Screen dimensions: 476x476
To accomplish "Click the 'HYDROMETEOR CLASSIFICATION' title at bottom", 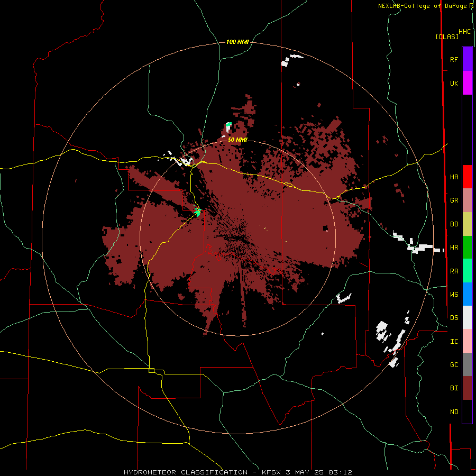I will 186,472.
